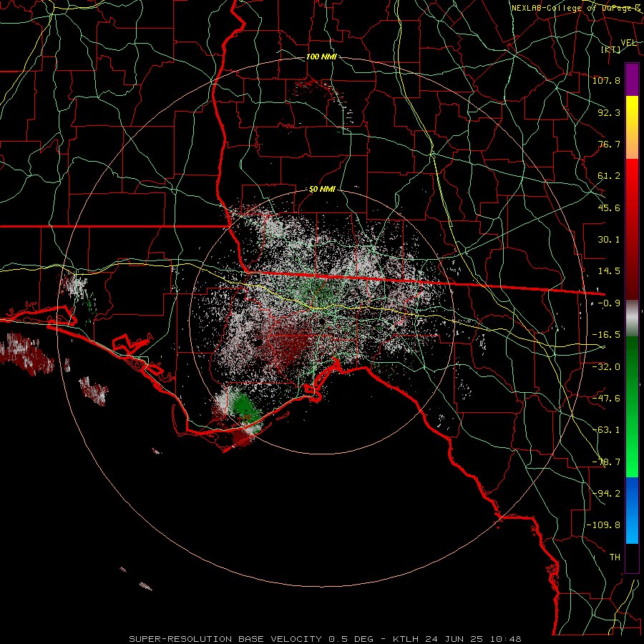Image resolution: width=644 pixels, height=644 pixels.
Task: Click the 14.5 velocity scale value
Action: pos(609,271)
